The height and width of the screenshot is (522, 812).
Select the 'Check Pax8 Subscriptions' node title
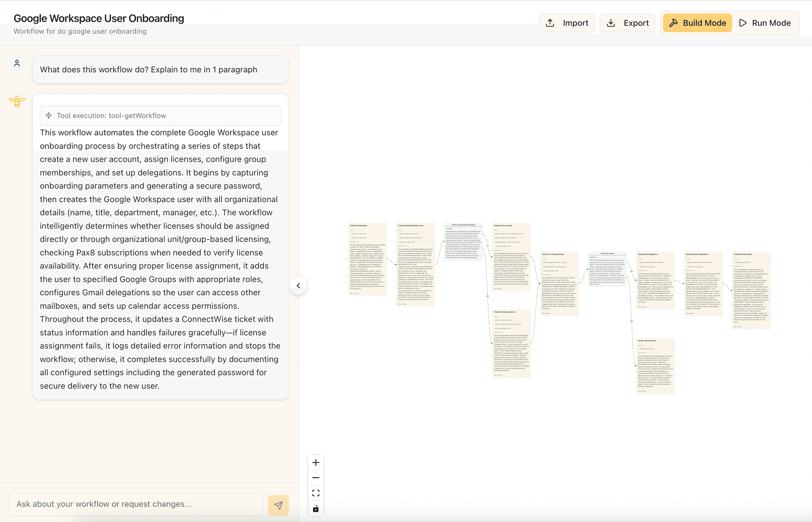[x=505, y=312]
